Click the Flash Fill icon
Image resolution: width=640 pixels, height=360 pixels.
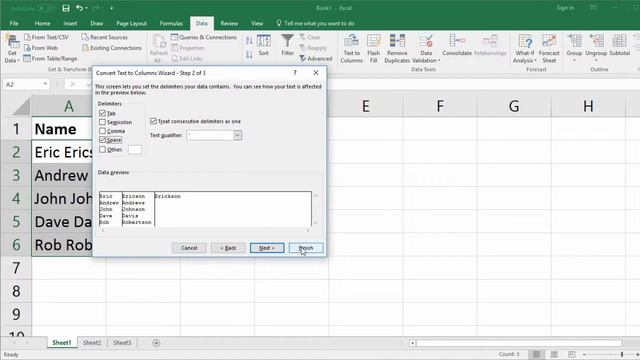pyautogui.click(x=373, y=49)
